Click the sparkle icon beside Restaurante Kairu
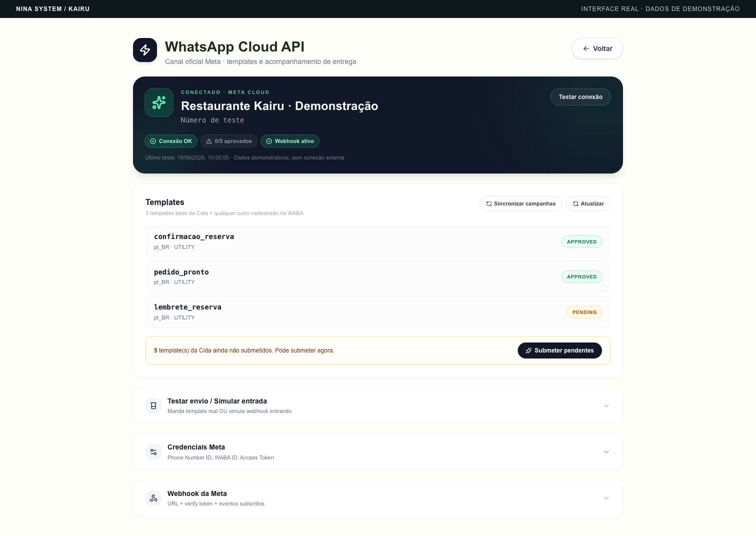Viewport: 756px width, 536px height. tap(159, 102)
